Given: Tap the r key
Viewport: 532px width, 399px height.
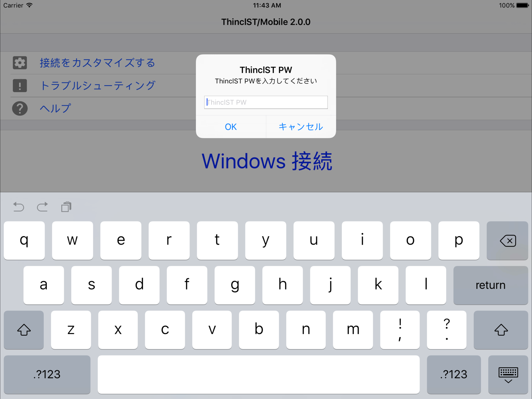Looking at the screenshot, I should click(169, 240).
